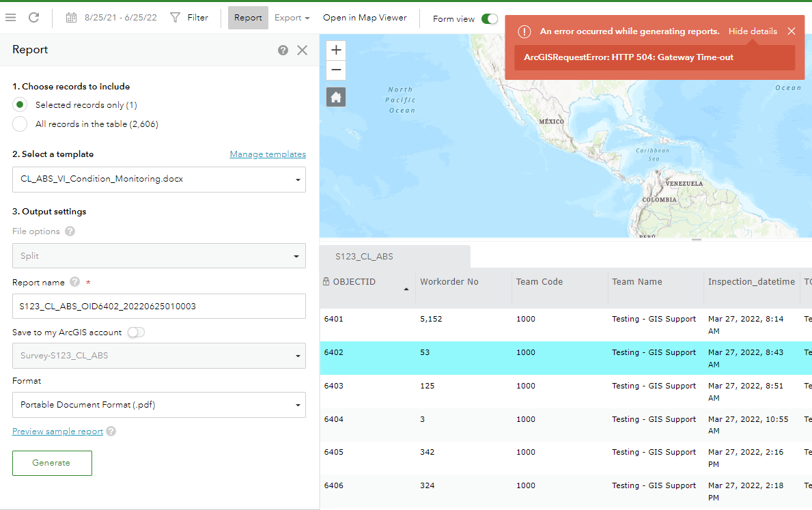Expand the Export menu
The height and width of the screenshot is (510, 812).
pyautogui.click(x=292, y=18)
